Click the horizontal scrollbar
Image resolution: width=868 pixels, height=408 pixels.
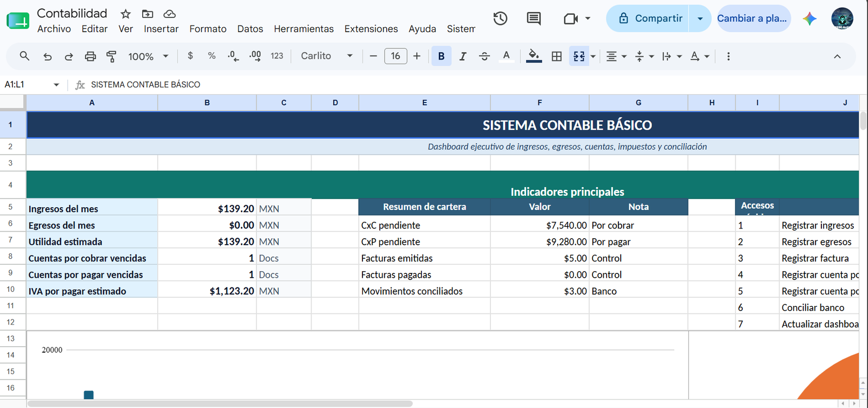coord(220,404)
